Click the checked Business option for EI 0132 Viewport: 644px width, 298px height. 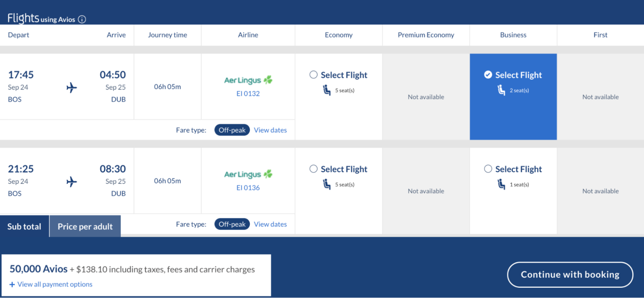[x=488, y=75]
